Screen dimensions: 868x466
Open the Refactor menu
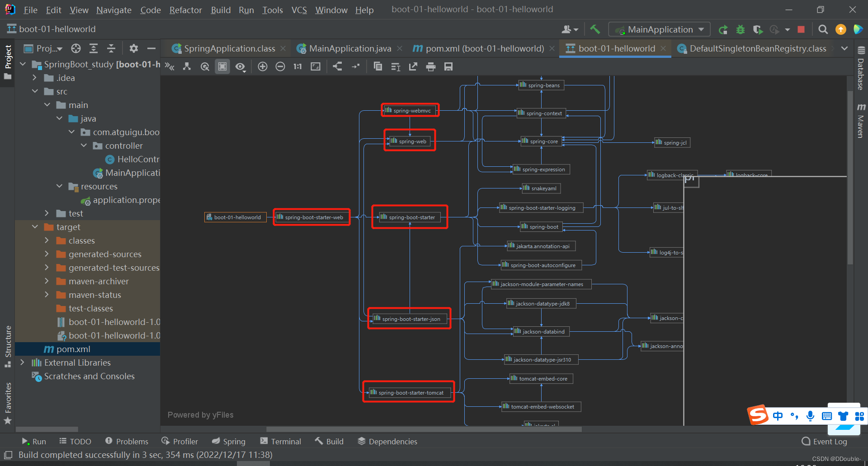(x=186, y=10)
